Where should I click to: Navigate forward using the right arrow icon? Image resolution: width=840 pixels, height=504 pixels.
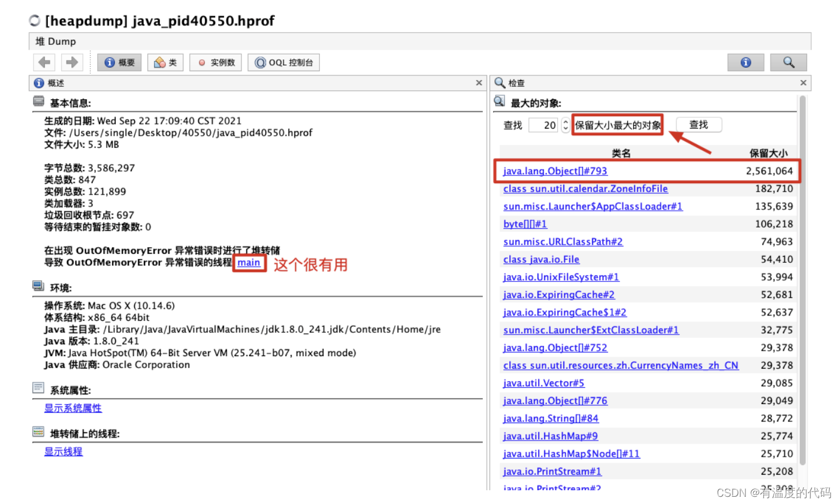71,62
